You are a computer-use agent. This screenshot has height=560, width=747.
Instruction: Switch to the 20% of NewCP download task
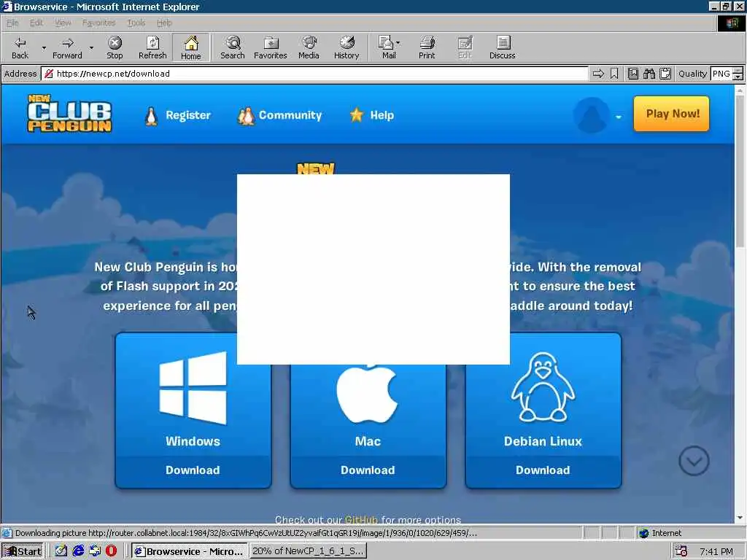click(x=309, y=551)
